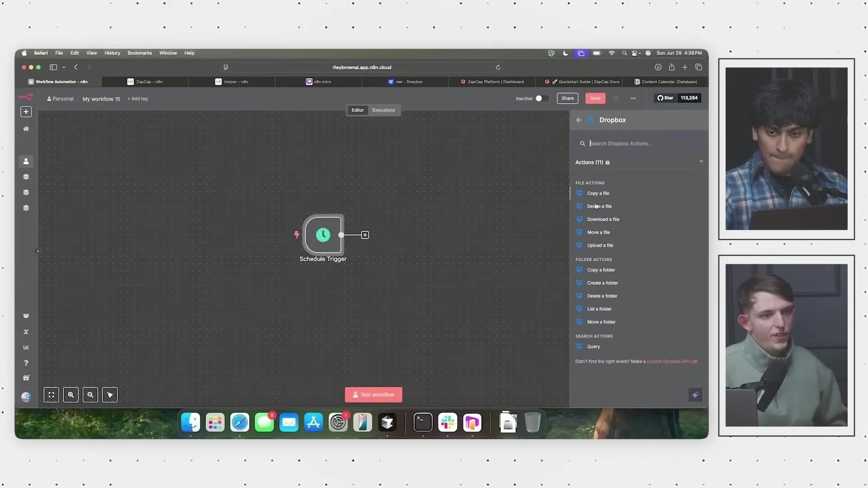This screenshot has height=488, width=868.
Task: Toggle the workflow Inactive switch
Action: pos(542,99)
